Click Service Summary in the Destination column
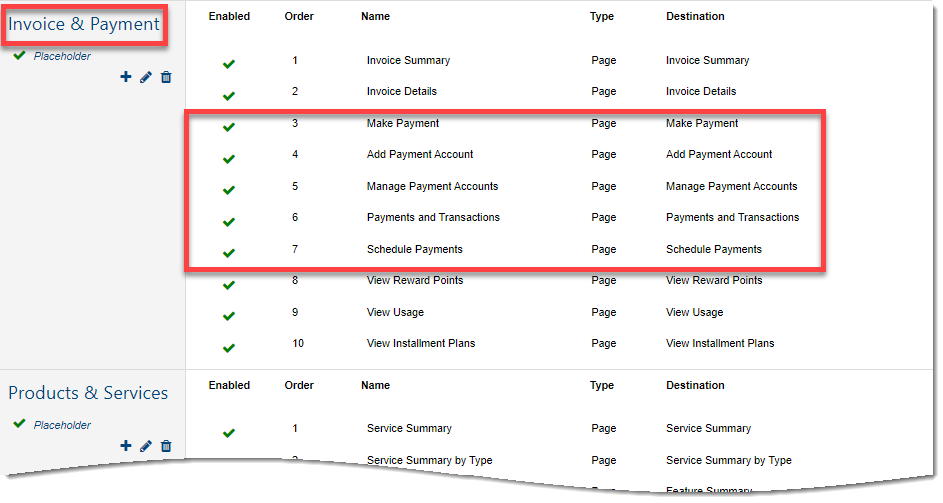 (708, 428)
